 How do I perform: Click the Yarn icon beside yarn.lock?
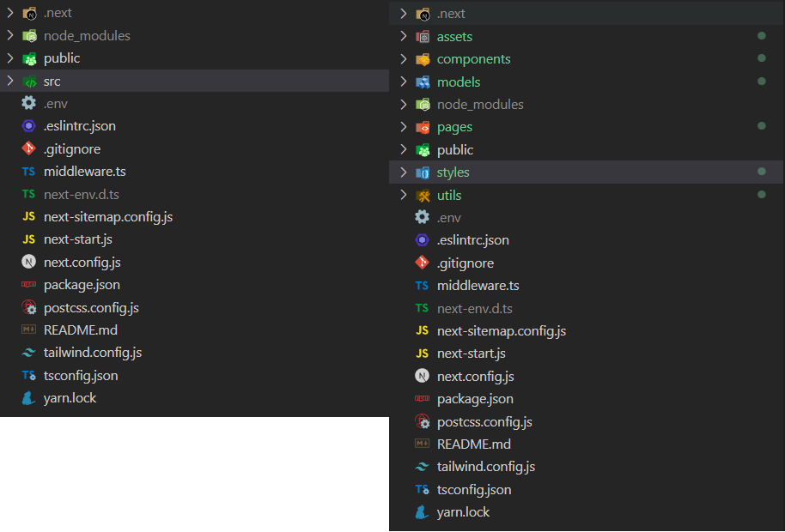click(x=27, y=397)
